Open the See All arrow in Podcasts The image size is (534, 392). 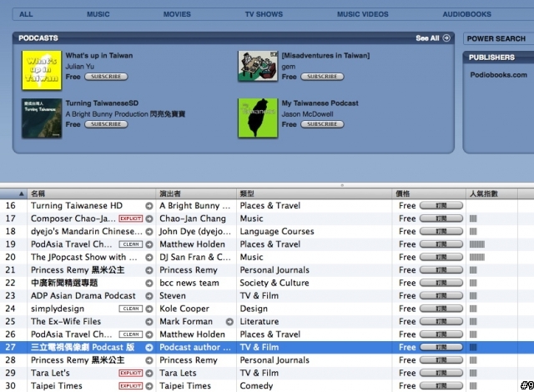(x=446, y=38)
